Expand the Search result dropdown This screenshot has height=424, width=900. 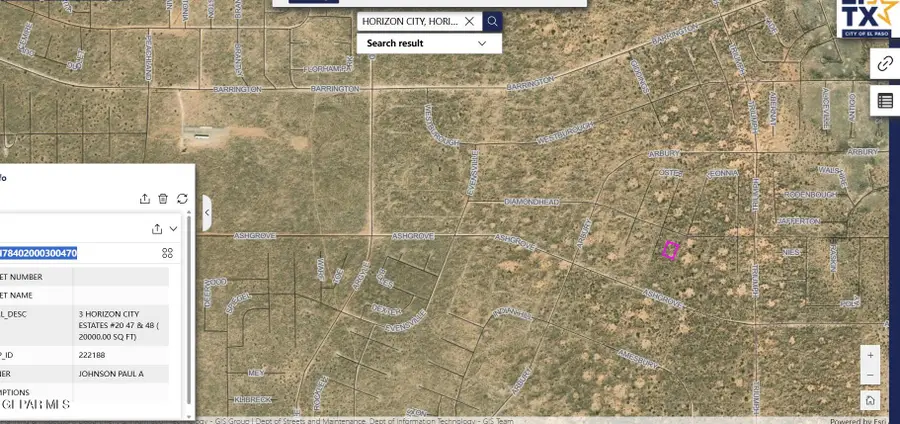tap(482, 43)
